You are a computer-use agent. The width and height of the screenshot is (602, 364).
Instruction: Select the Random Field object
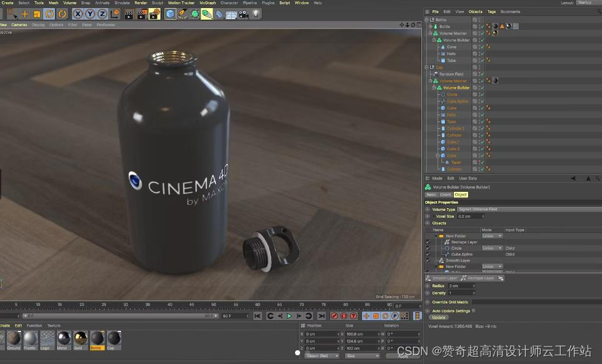point(451,74)
